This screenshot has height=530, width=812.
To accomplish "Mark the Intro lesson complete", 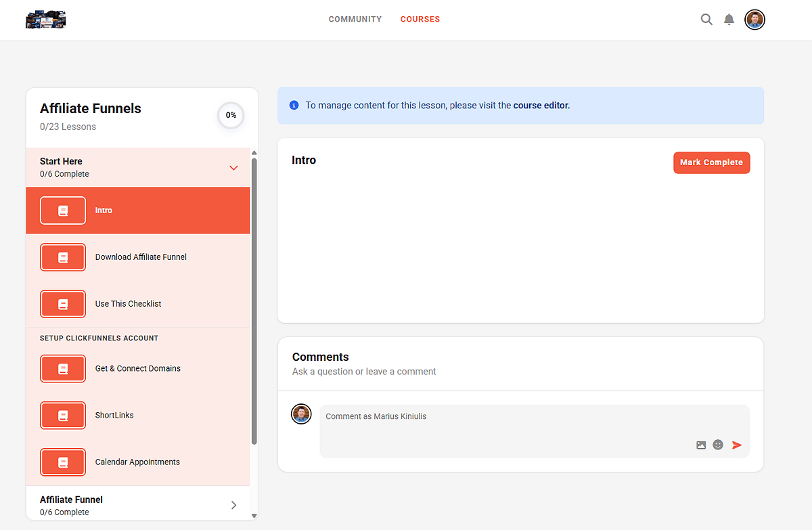I will pyautogui.click(x=712, y=162).
